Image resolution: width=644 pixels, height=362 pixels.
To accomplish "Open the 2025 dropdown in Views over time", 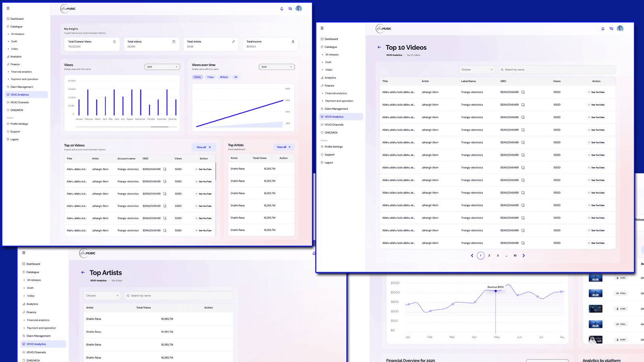I will pos(277,66).
